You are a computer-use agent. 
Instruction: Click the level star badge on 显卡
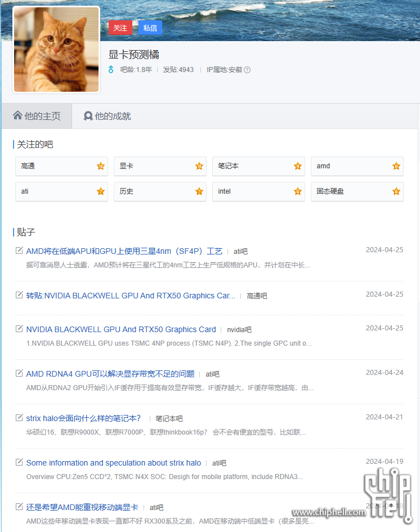click(199, 166)
